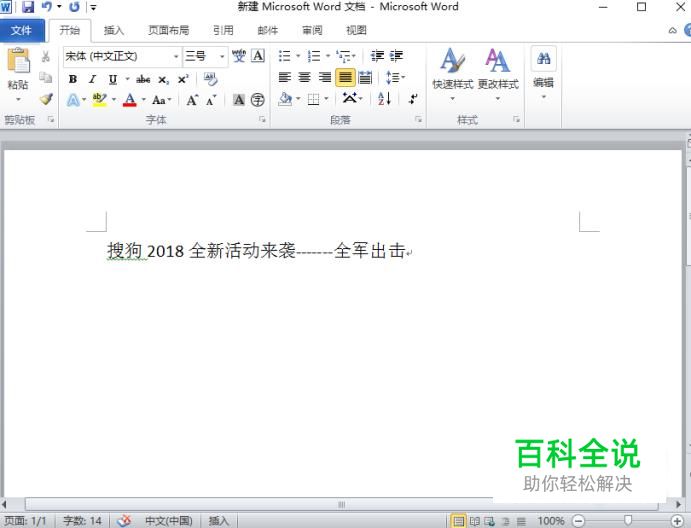Open the 文件 File tab
This screenshot has height=528, width=691.
(x=22, y=30)
